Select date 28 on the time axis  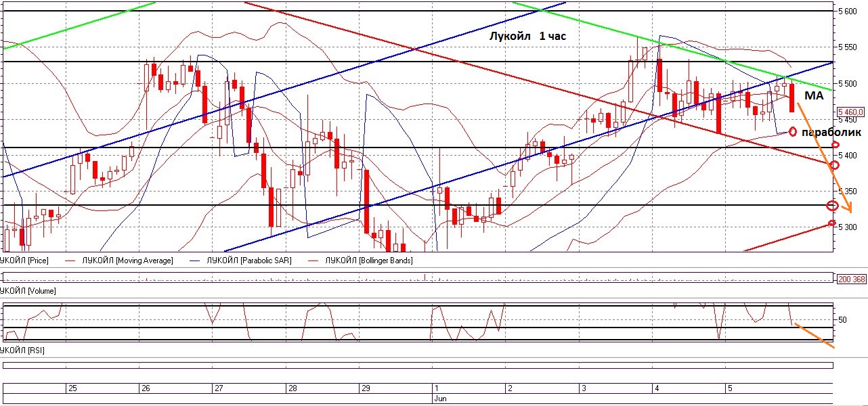coord(292,389)
